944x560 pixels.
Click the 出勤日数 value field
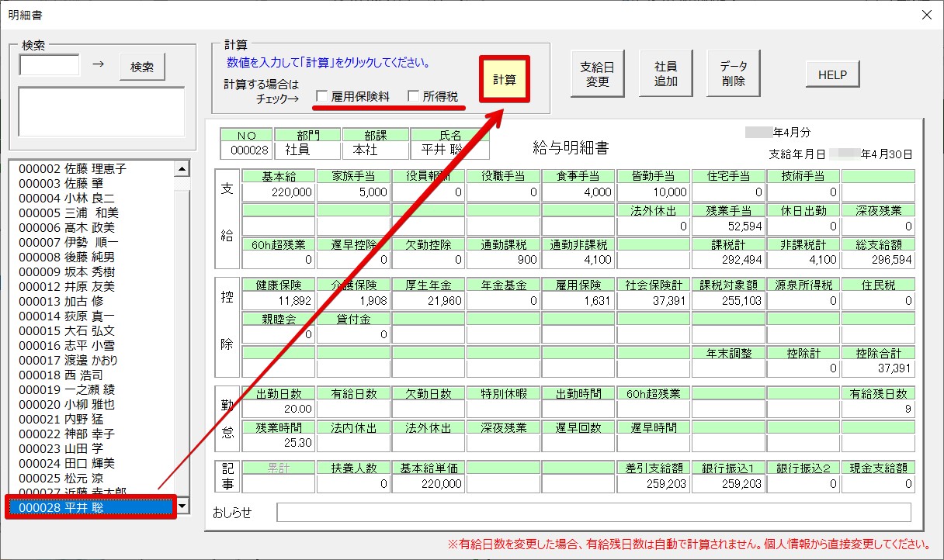pos(279,409)
